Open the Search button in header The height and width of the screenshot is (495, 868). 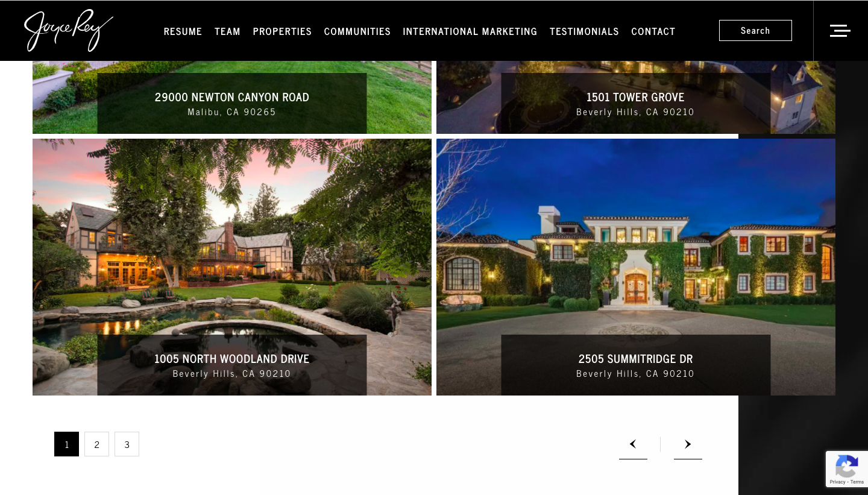pos(755,31)
